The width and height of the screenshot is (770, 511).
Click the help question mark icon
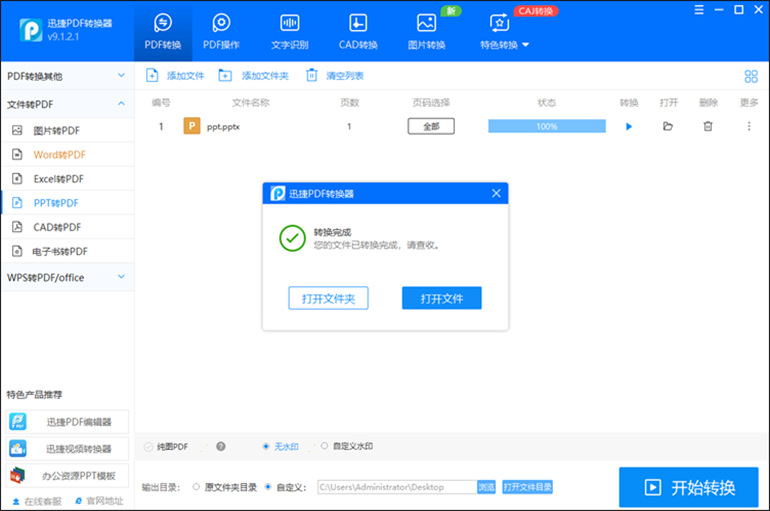tap(221, 446)
